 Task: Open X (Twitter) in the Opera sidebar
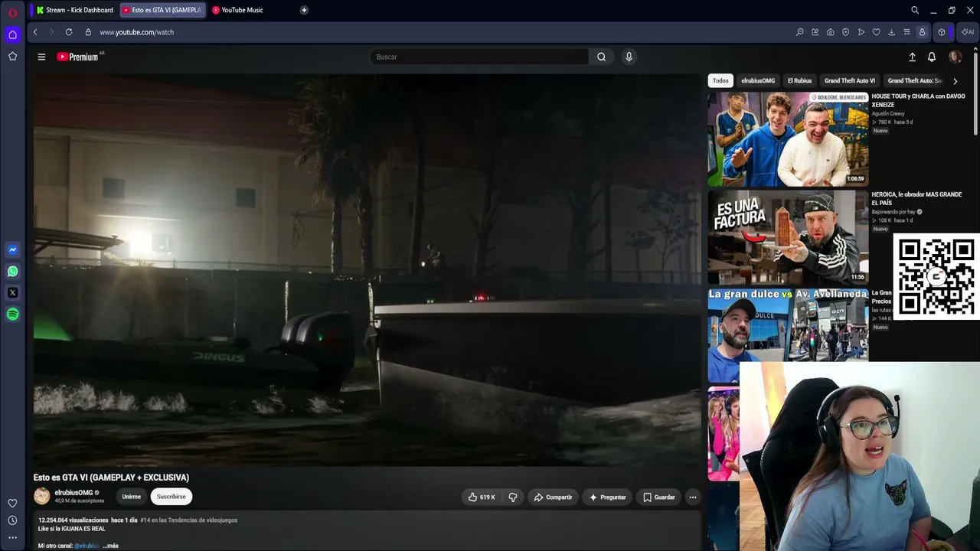click(12, 292)
